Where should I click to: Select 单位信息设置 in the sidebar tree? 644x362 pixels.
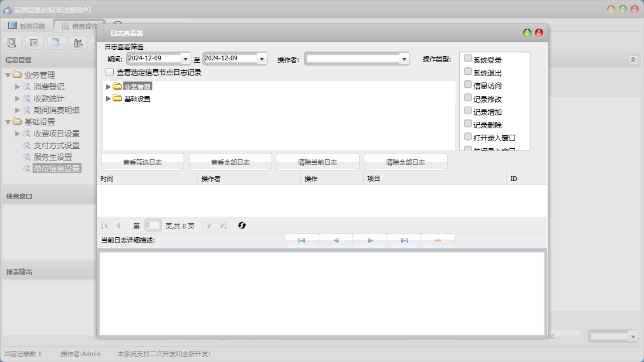coord(57,169)
